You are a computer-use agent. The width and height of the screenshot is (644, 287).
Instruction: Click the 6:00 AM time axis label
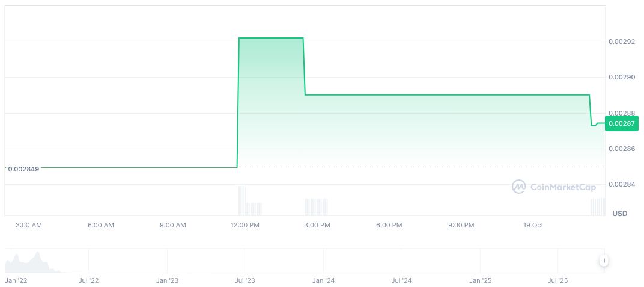(x=100, y=225)
